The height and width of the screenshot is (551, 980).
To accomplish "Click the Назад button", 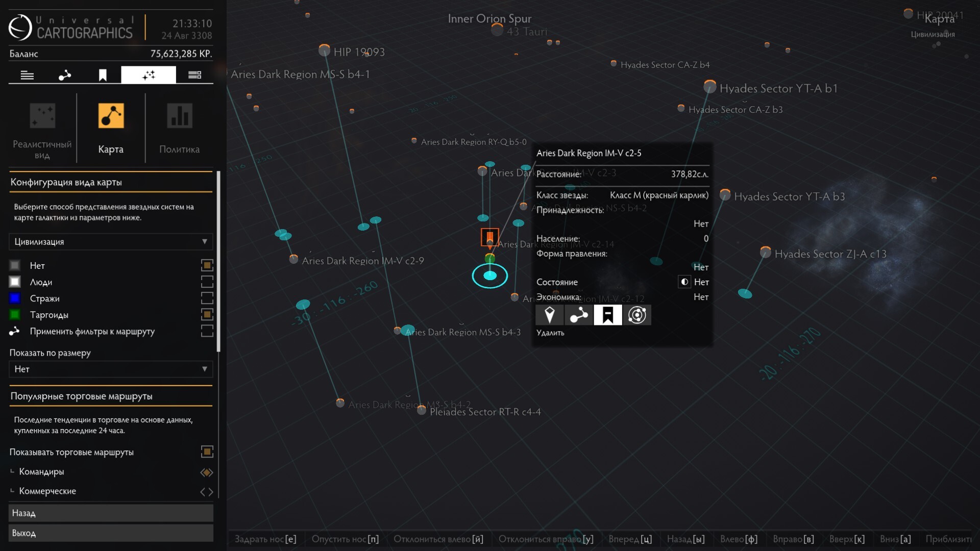I will tap(111, 513).
